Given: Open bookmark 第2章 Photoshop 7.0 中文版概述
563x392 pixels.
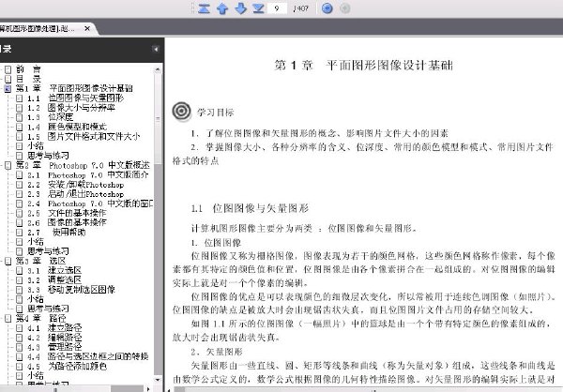Looking at the screenshot, I should (83, 165).
